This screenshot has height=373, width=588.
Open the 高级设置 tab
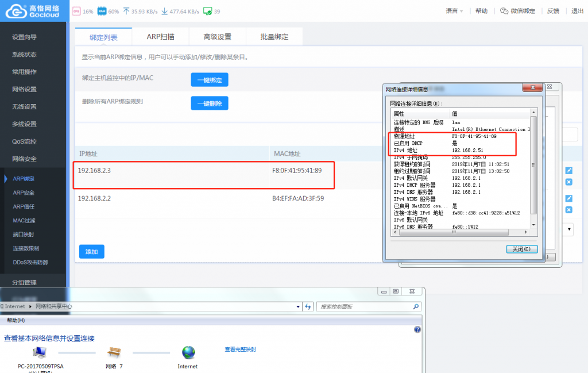[218, 37]
